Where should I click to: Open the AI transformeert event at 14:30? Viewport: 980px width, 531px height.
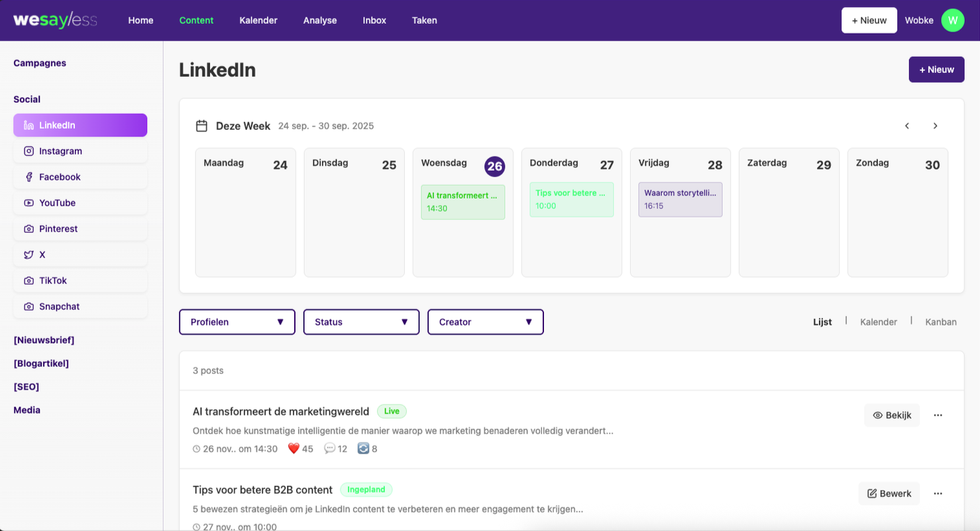pos(463,202)
